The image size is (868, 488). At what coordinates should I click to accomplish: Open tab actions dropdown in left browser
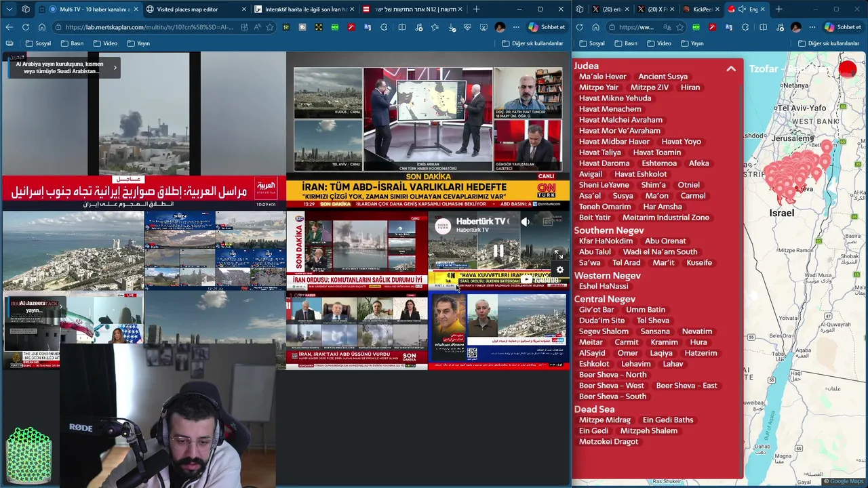click(9, 9)
